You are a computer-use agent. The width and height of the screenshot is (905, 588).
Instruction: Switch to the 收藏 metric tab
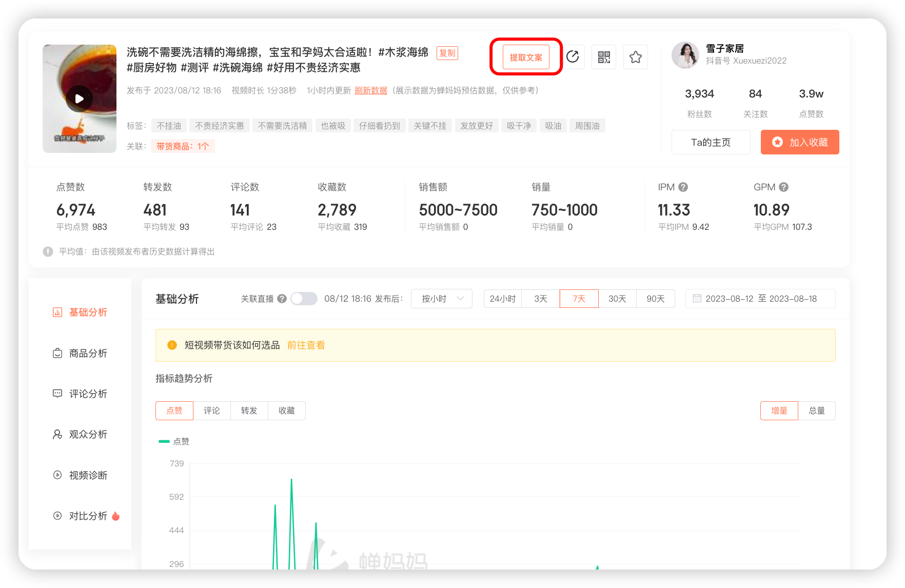287,411
